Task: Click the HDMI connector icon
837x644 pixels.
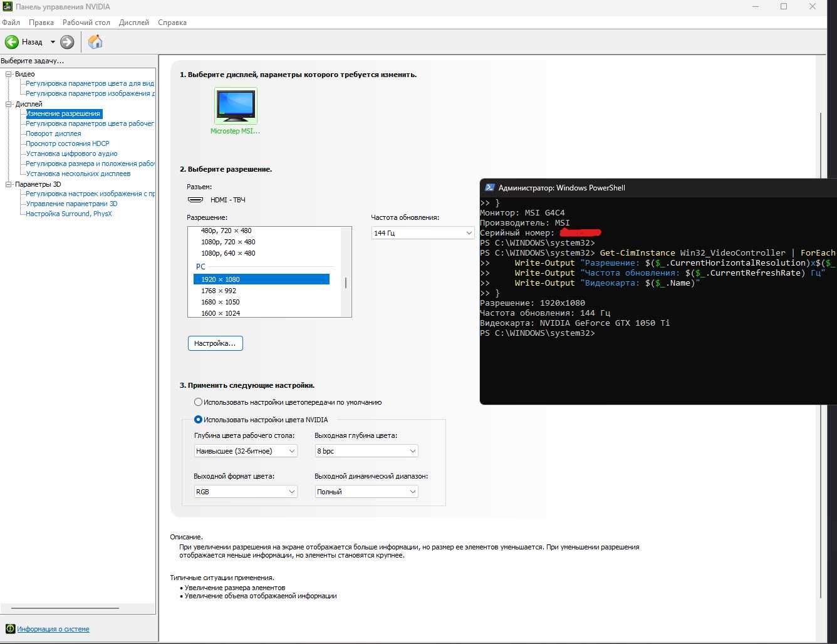Action: 195,200
